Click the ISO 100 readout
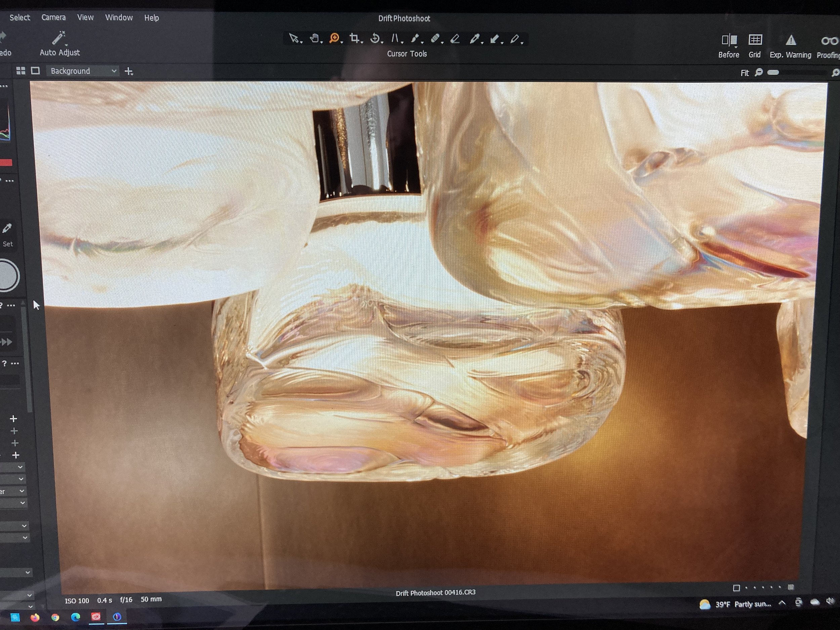Viewport: 840px width, 630px height. 77,601
